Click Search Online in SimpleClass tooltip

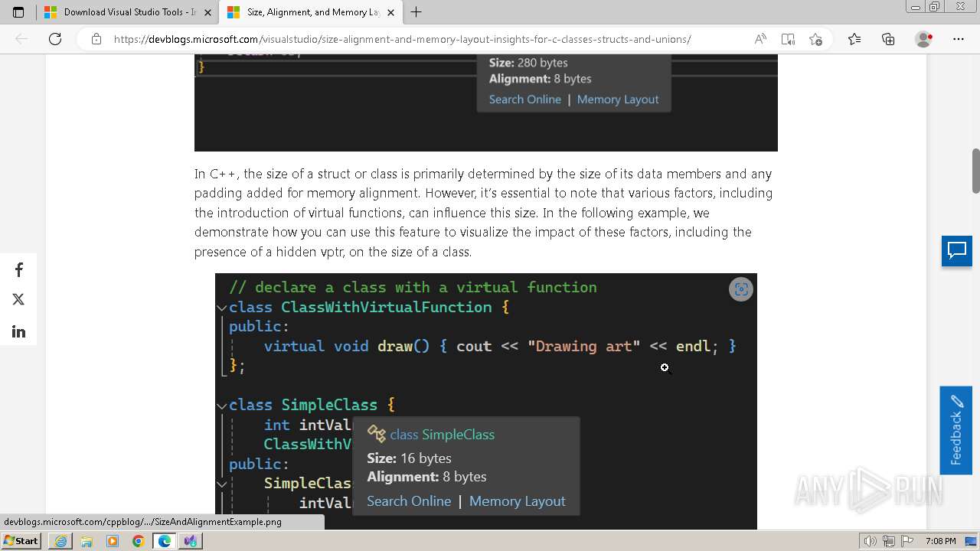tap(409, 501)
